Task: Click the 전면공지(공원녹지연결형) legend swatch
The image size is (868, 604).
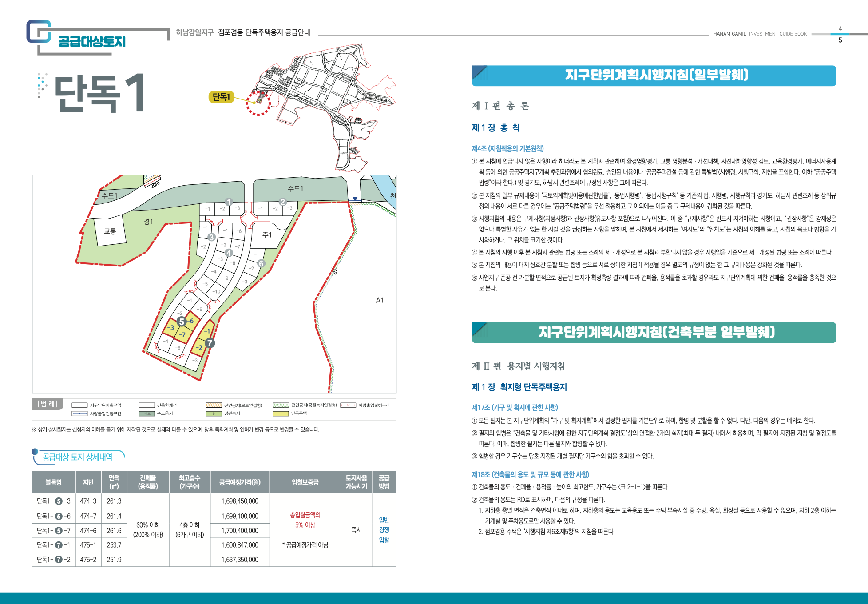Action: pos(281,405)
